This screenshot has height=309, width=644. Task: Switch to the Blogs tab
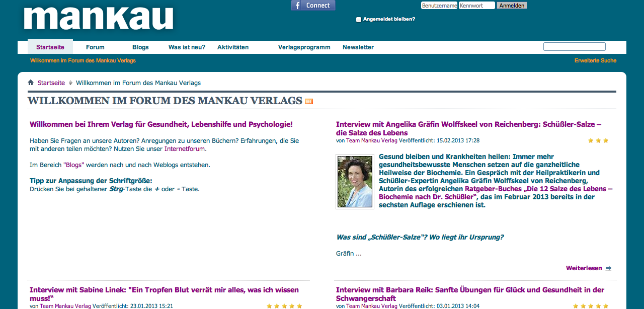click(140, 47)
